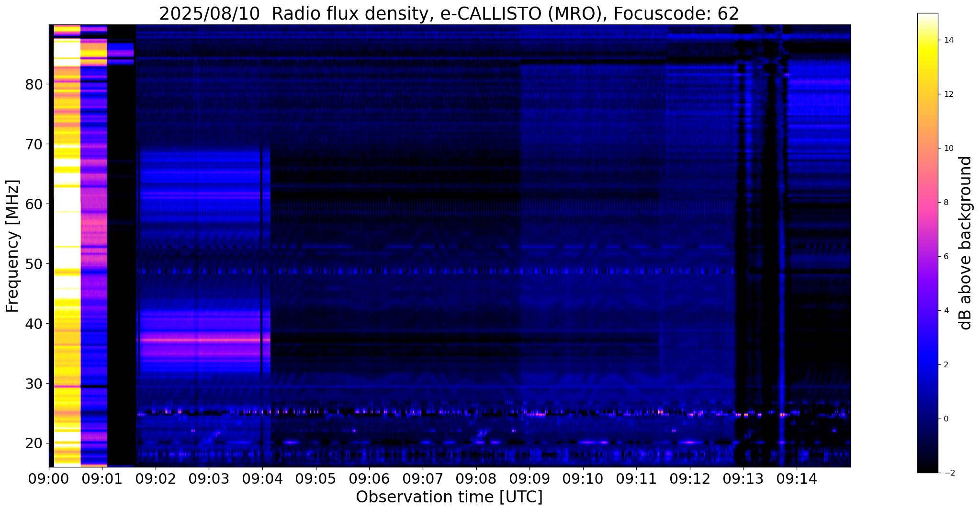Click the bright yellow burst at 09:00
980x511 pixels.
pos(67,245)
